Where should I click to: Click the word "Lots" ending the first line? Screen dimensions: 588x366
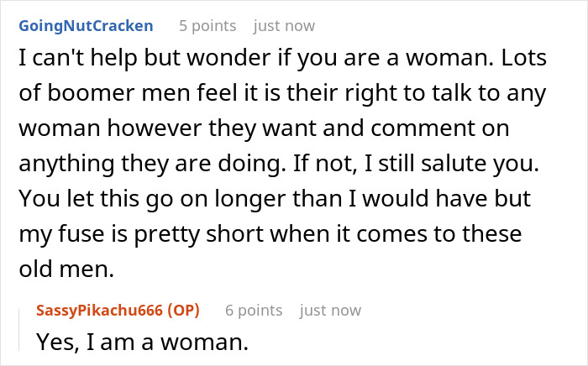524,58
